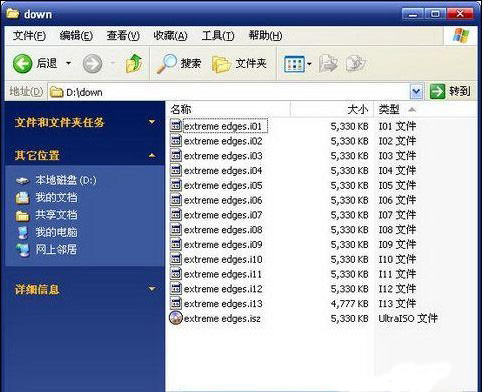Click the address field showing D:\down
This screenshot has width=484, height=392.
tap(229, 92)
